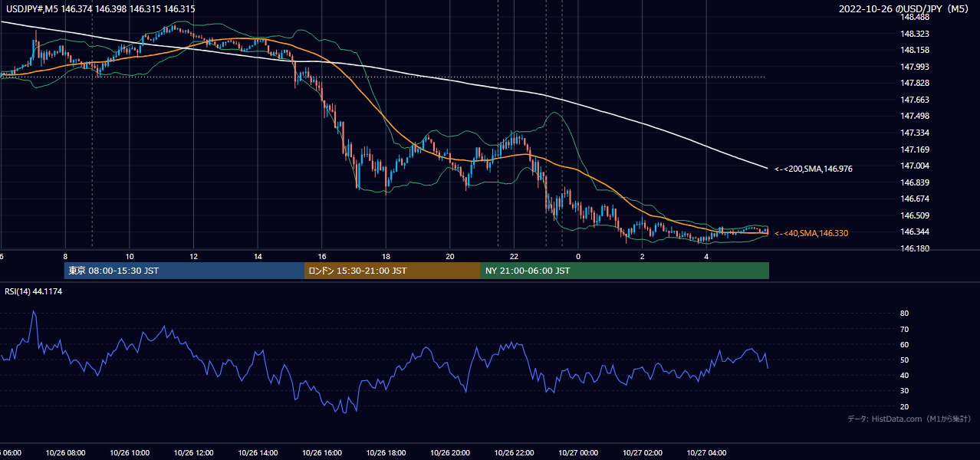Click the chart title 2022-10-26 のUSD/JPY (M5)
Image resolution: width=980 pixels, height=460 pixels.
tap(906, 9)
